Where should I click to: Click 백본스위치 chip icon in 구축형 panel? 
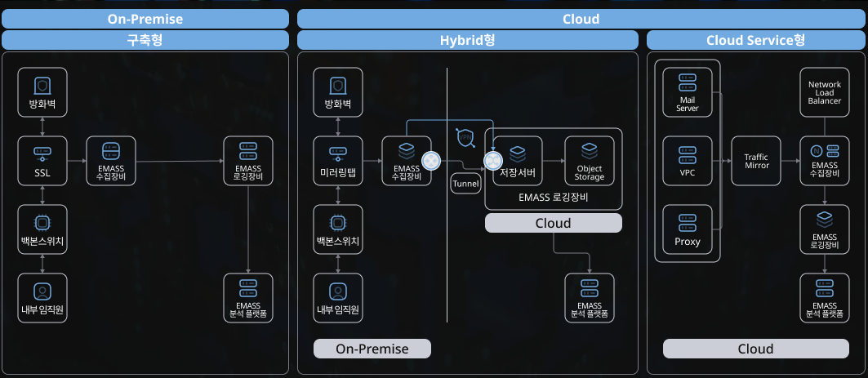[x=42, y=221]
